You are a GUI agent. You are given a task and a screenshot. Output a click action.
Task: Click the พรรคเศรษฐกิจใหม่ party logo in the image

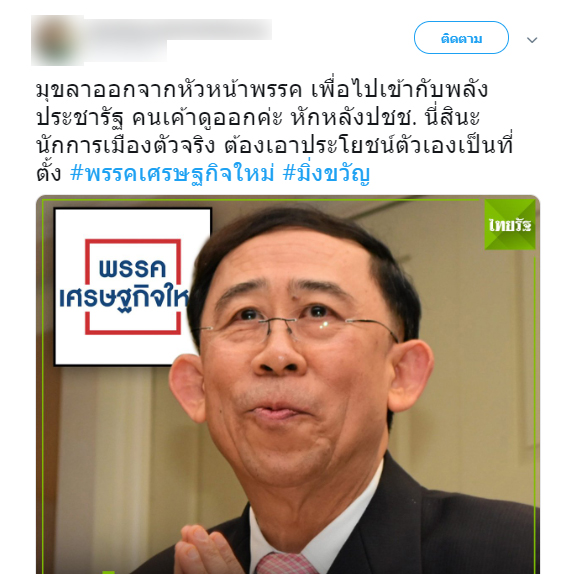133,287
